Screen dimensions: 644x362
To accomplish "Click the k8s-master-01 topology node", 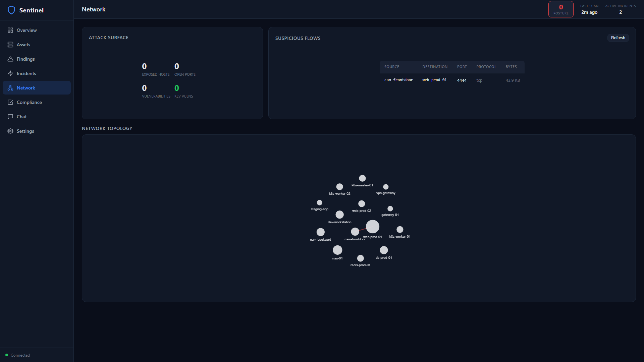I will click(362, 178).
